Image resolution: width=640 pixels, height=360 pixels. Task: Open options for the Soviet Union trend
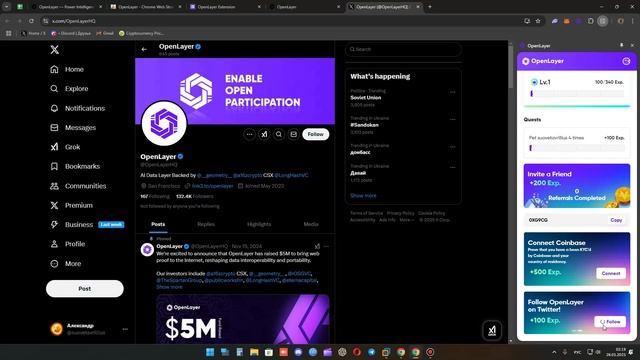[x=452, y=92]
